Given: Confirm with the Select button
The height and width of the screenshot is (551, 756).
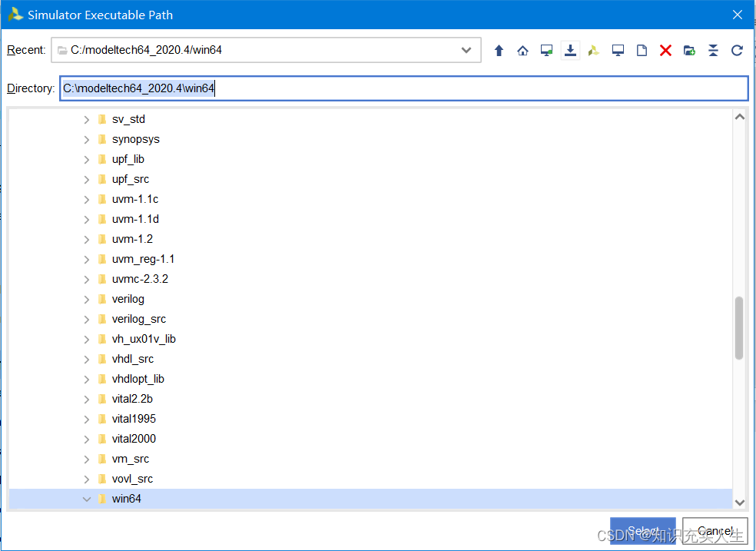Looking at the screenshot, I should coord(643,531).
